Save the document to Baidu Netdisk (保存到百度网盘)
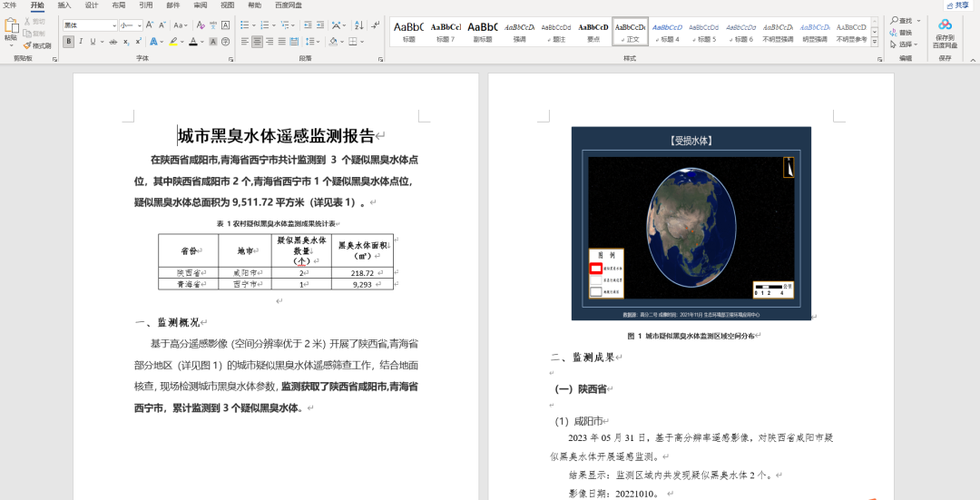 click(x=945, y=34)
